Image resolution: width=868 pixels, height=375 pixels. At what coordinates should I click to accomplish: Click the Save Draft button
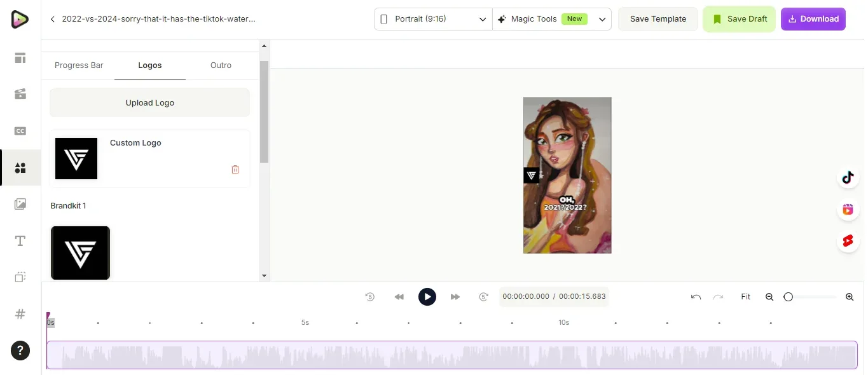pos(739,19)
